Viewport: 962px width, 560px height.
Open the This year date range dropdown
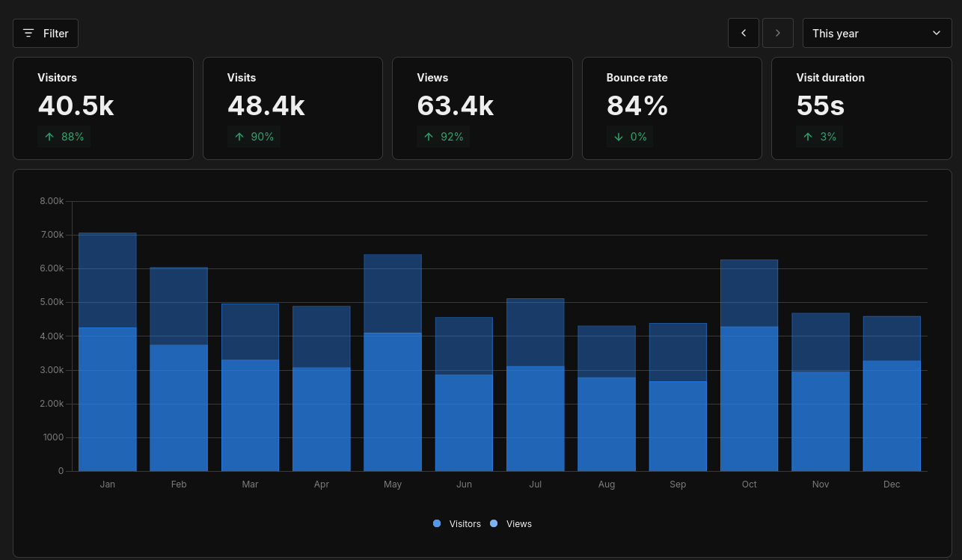[876, 33]
